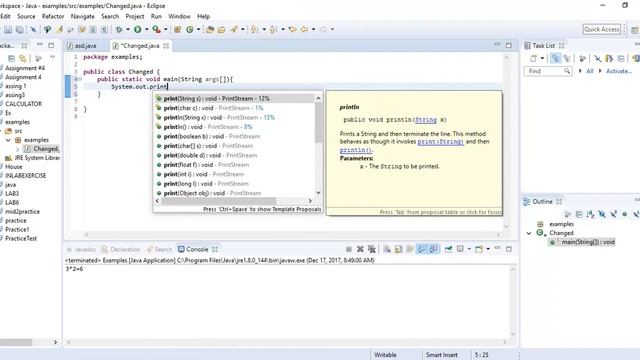Click Remove All Terminated Launches icon

(371, 249)
